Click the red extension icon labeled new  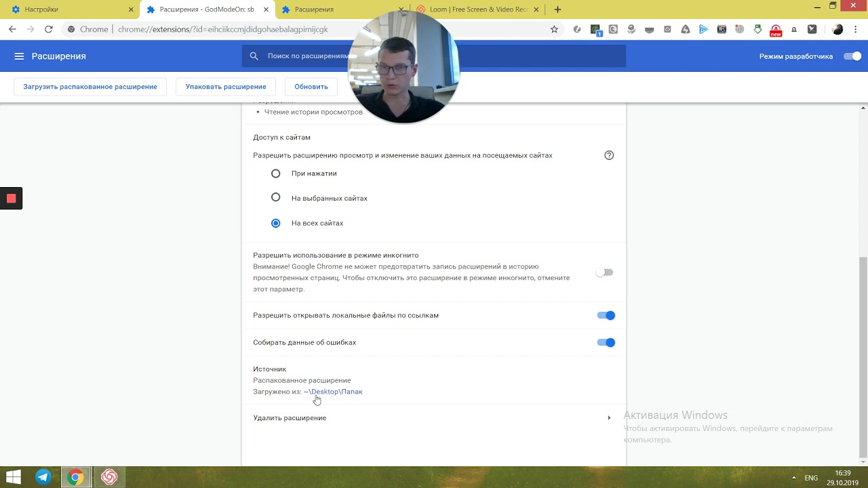tap(776, 30)
